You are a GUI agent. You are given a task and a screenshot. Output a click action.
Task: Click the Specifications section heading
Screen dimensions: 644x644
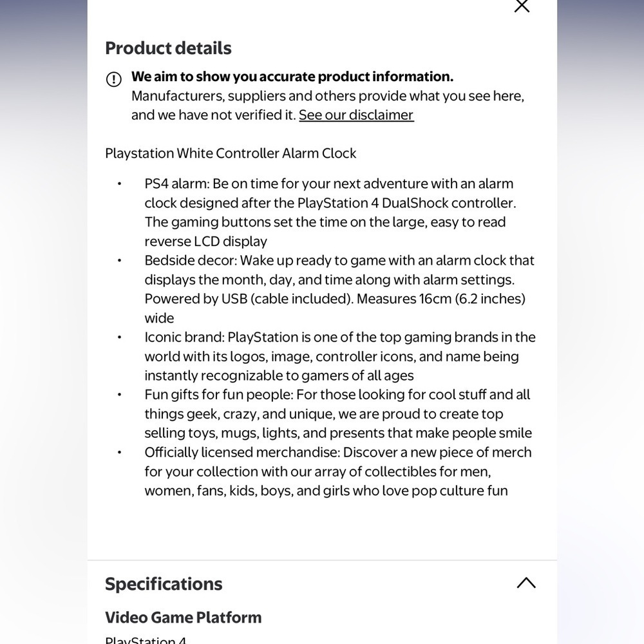[164, 583]
